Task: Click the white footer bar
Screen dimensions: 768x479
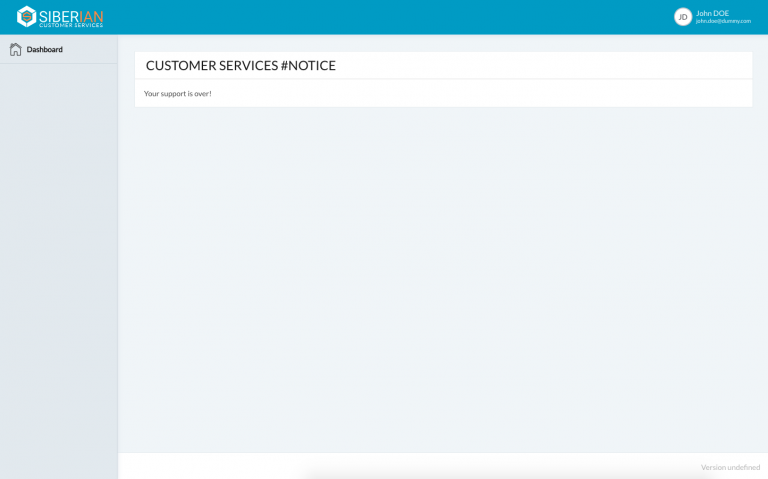Action: [x=400, y=466]
